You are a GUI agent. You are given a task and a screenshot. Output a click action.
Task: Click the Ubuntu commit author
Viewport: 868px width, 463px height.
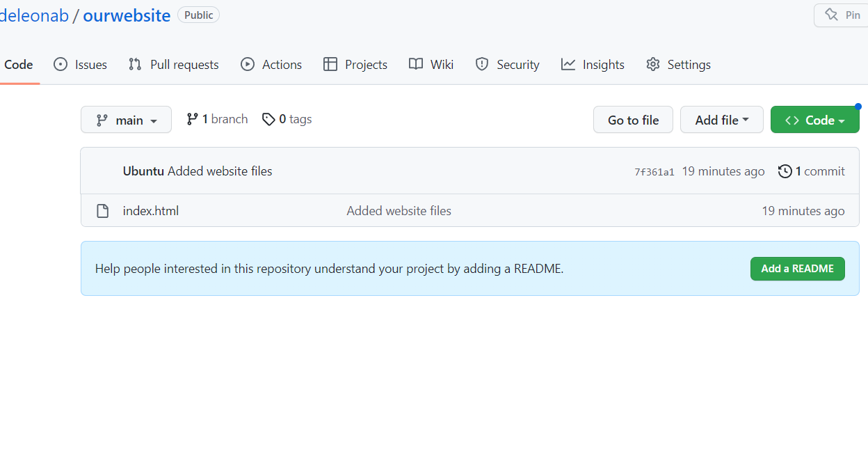pos(143,171)
